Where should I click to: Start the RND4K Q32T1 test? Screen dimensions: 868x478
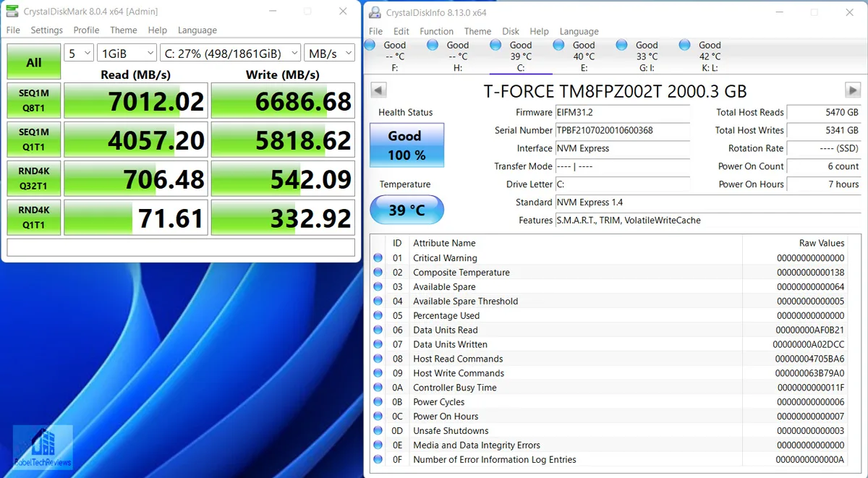pos(34,179)
